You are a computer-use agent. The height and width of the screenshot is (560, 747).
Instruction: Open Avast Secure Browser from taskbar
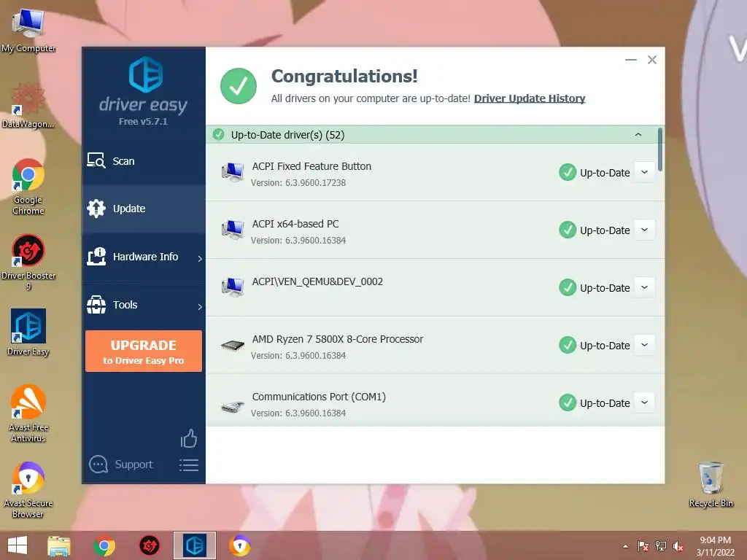pos(239,545)
